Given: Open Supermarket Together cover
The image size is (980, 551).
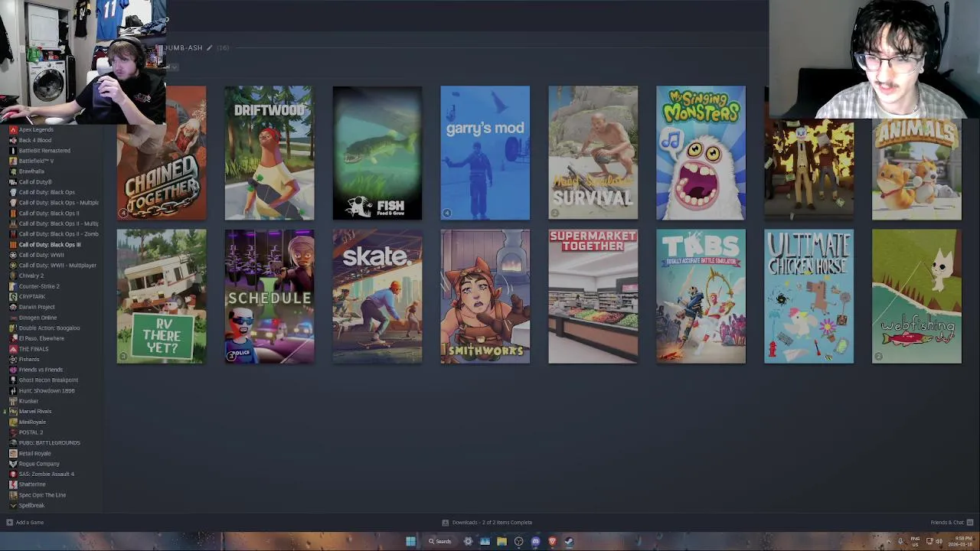Looking at the screenshot, I should point(593,296).
